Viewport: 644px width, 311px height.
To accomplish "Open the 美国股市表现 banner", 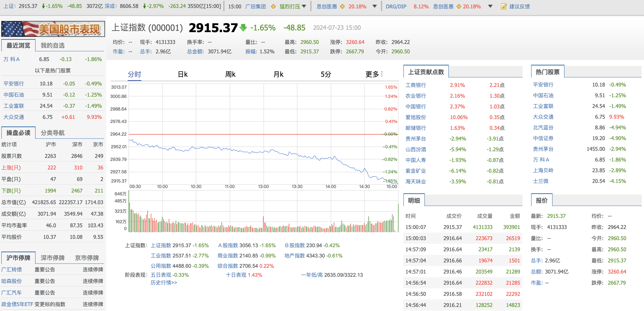I will [53, 29].
